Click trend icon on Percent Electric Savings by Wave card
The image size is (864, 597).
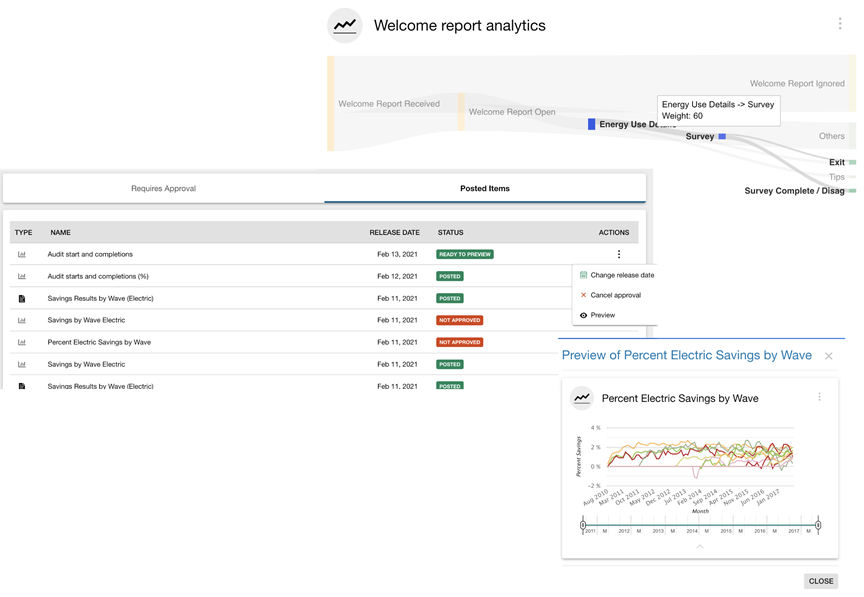pyautogui.click(x=582, y=398)
